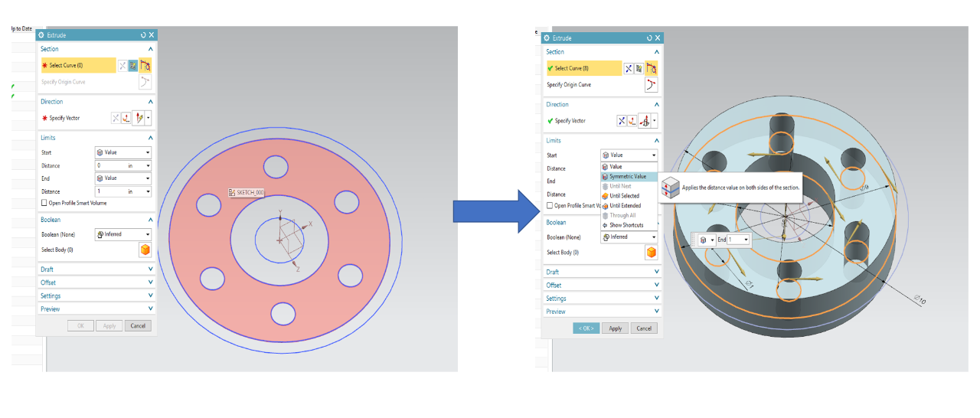Collapse the Boolean group in right dialog

pos(656,223)
